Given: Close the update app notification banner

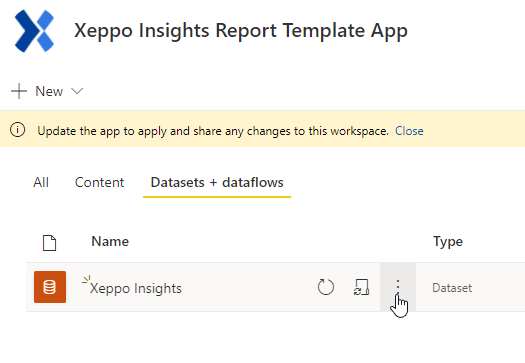Looking at the screenshot, I should click(x=409, y=131).
